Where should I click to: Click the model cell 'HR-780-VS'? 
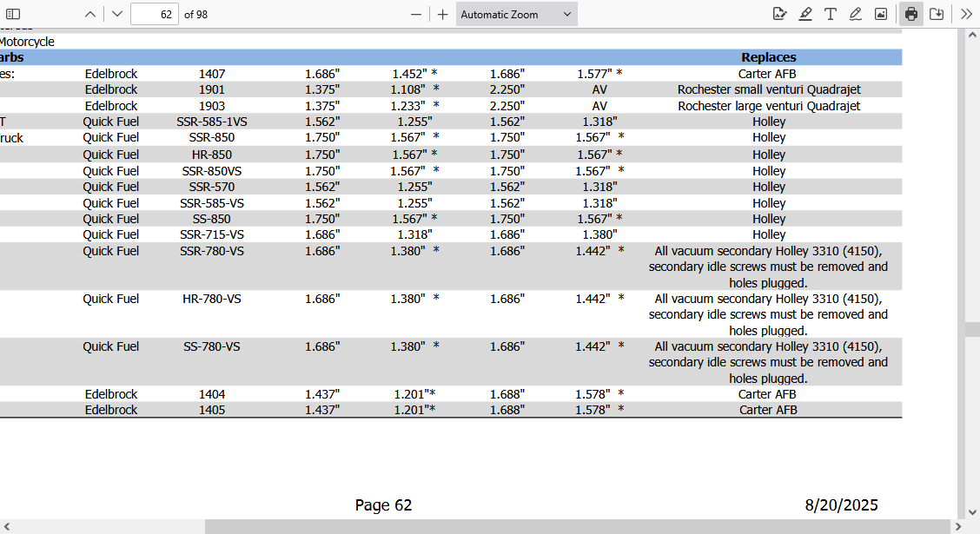[x=212, y=300]
